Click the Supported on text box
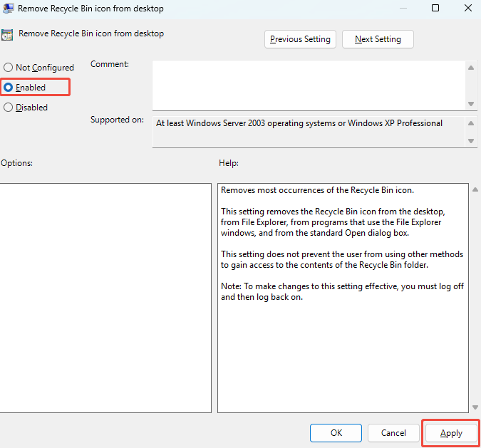 [308, 132]
